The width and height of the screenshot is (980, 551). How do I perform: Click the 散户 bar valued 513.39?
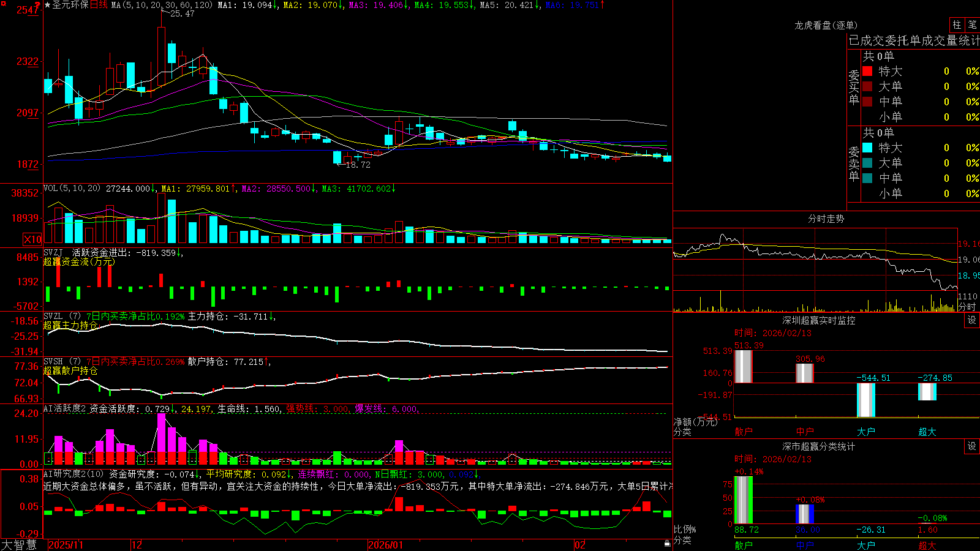pos(743,366)
